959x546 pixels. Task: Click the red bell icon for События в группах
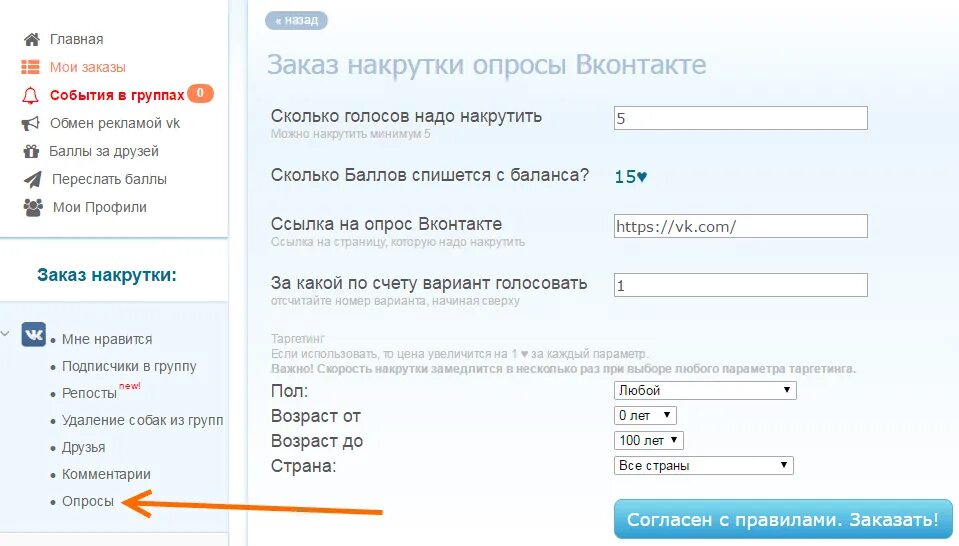pos(31,95)
